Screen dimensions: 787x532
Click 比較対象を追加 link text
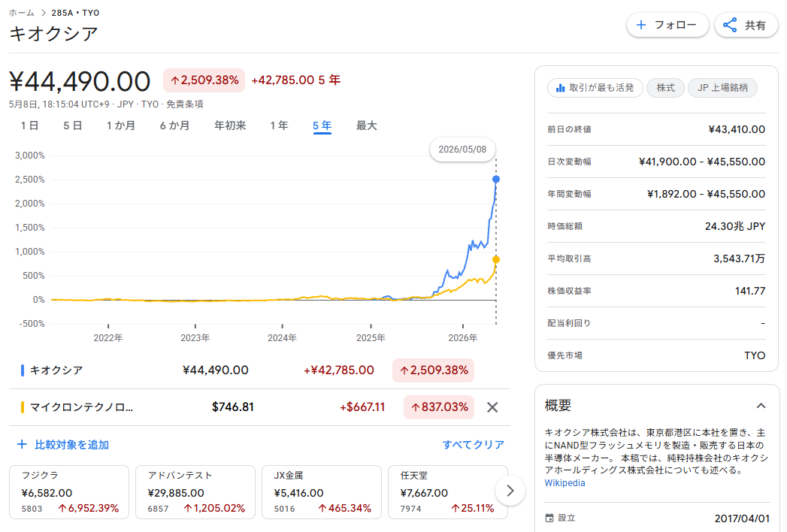pyautogui.click(x=71, y=445)
